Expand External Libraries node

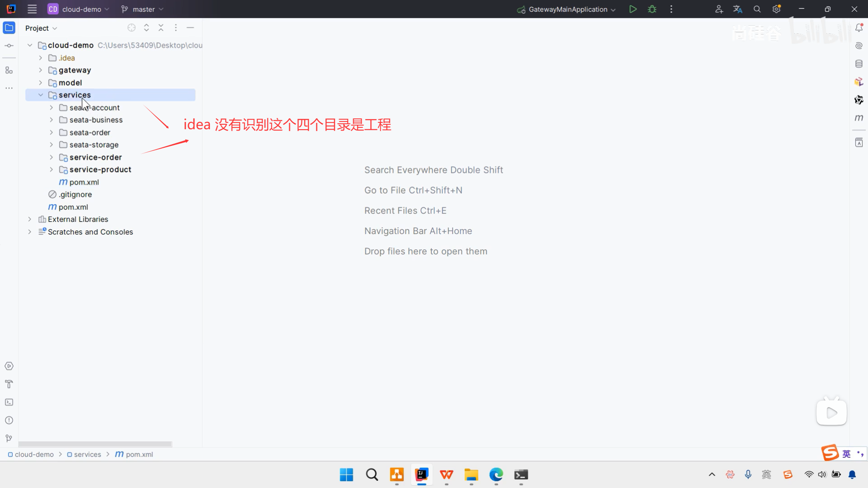click(x=30, y=219)
